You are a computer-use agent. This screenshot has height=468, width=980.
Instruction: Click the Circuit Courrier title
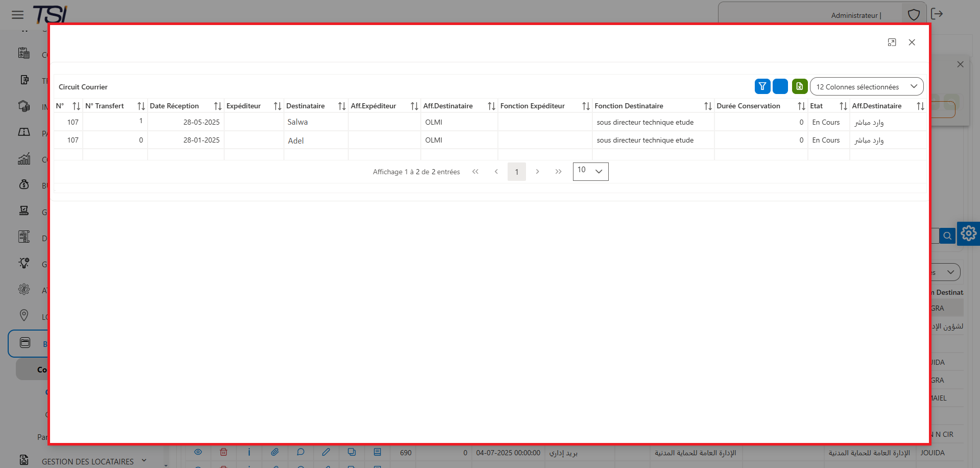(83, 87)
